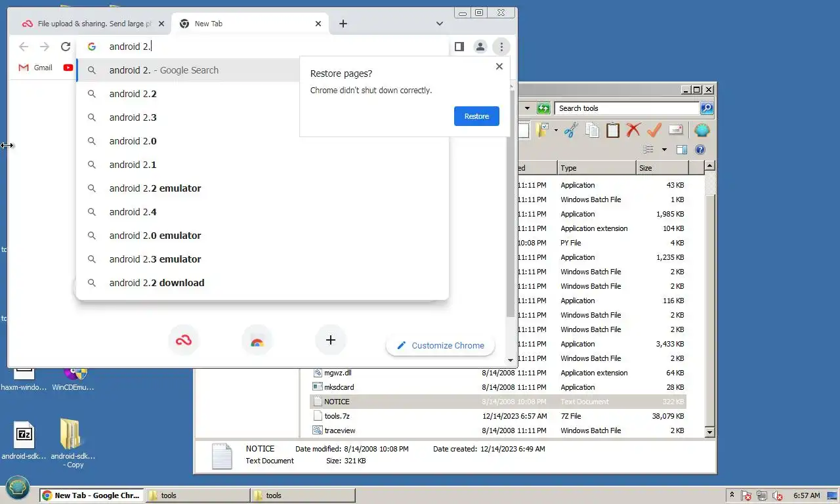Open the Gmail bookmark
The image size is (840, 504).
click(35, 68)
